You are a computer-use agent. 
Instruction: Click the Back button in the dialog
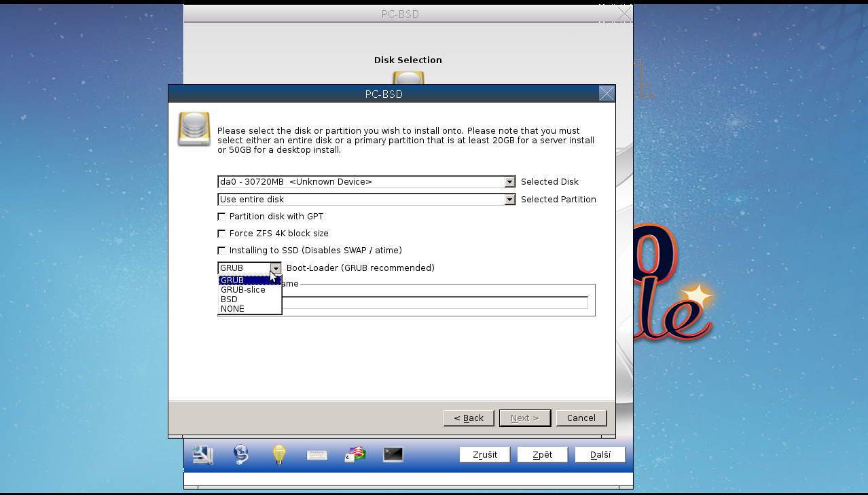(469, 418)
